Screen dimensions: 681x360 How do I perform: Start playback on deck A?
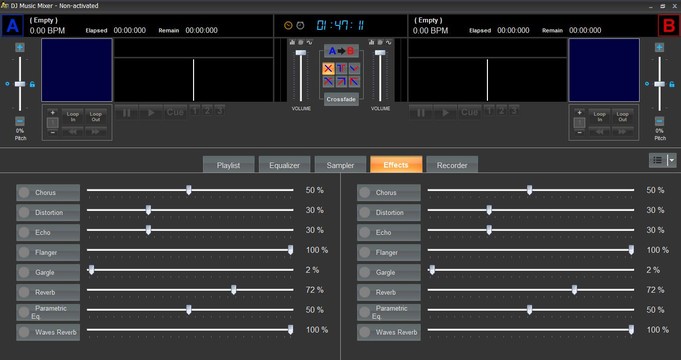coord(151,112)
